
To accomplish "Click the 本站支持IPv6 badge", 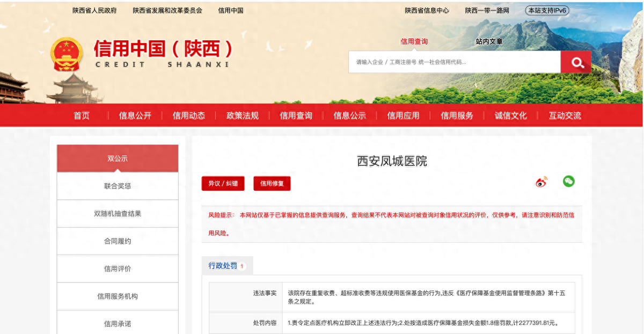I will point(547,10).
